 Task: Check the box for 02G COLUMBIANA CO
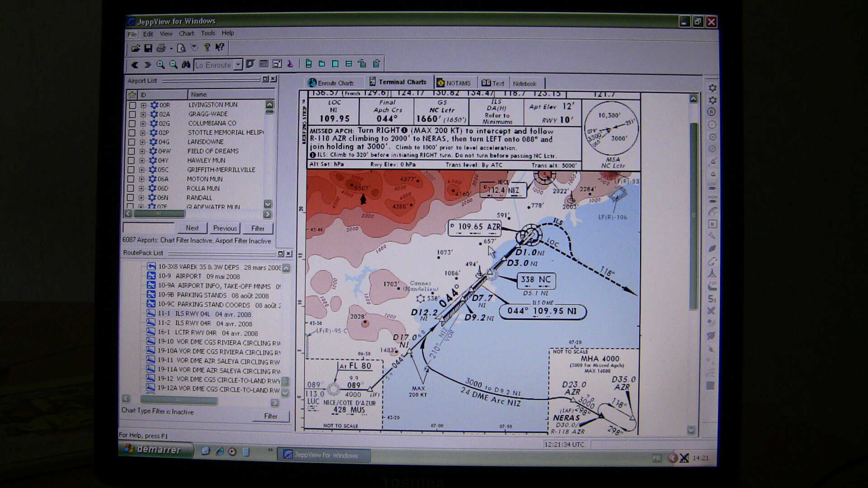point(132,123)
